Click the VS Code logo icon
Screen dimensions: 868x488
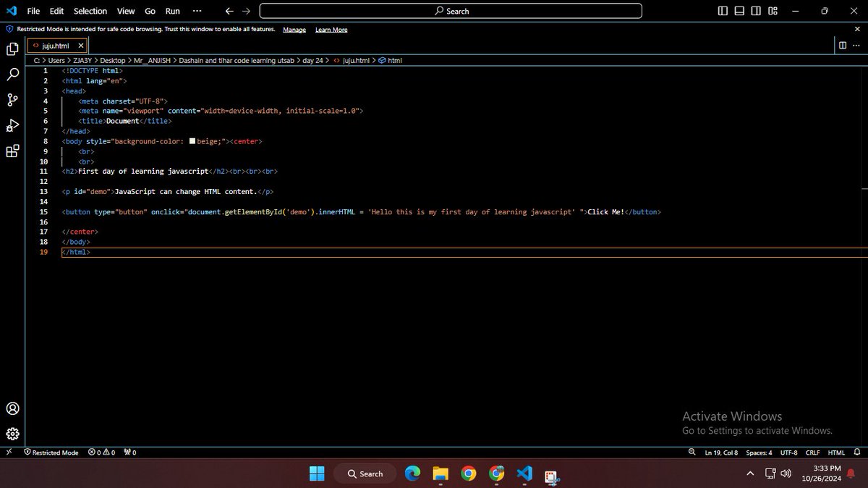tap(11, 11)
